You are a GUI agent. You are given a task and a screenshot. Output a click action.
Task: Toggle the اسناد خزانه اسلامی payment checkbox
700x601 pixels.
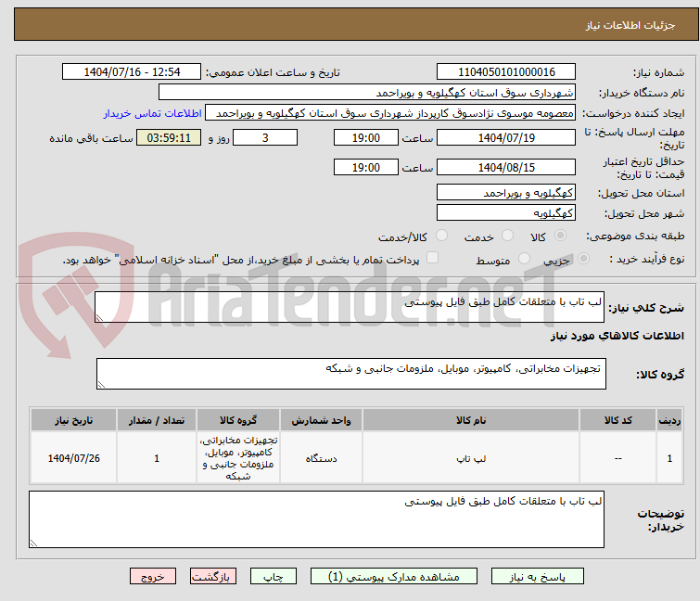[432, 258]
